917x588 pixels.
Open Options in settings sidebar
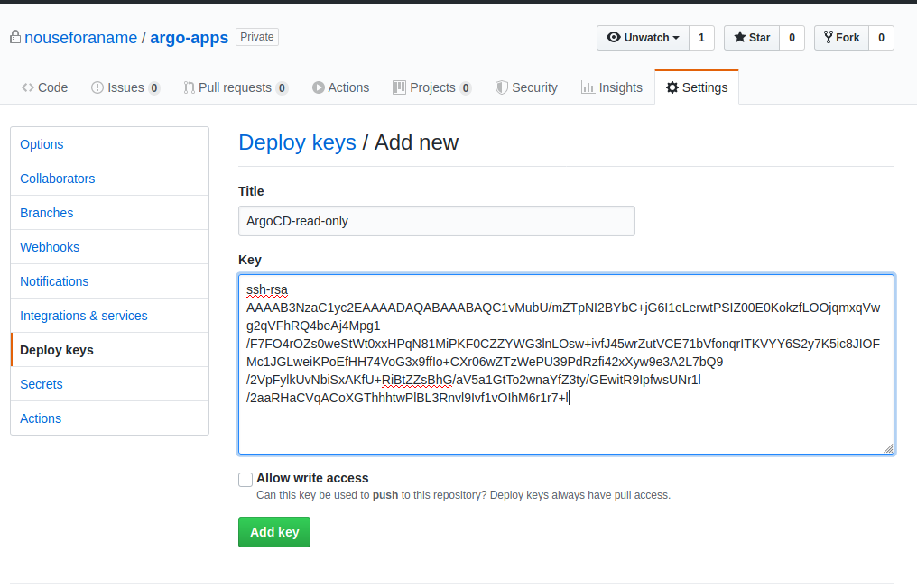(110, 144)
